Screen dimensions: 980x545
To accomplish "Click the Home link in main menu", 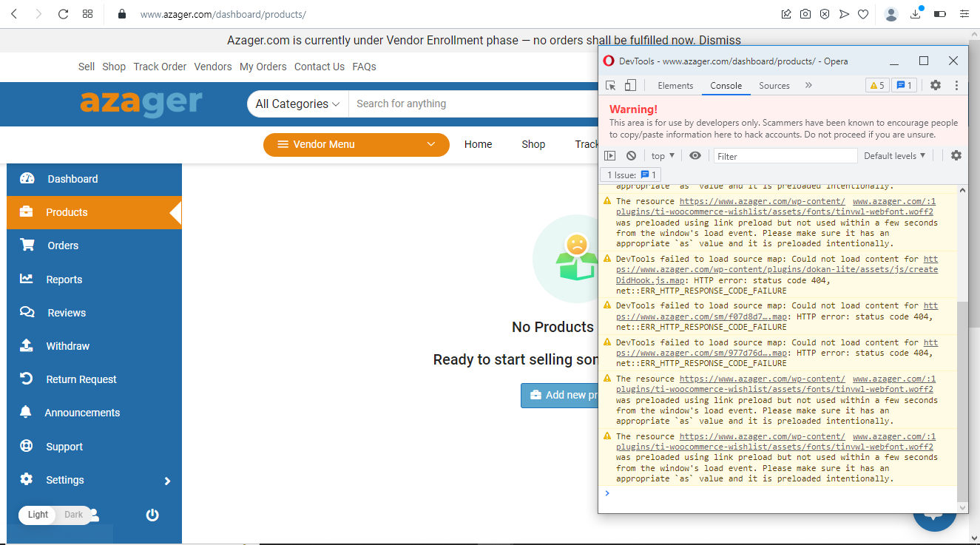I will (478, 144).
